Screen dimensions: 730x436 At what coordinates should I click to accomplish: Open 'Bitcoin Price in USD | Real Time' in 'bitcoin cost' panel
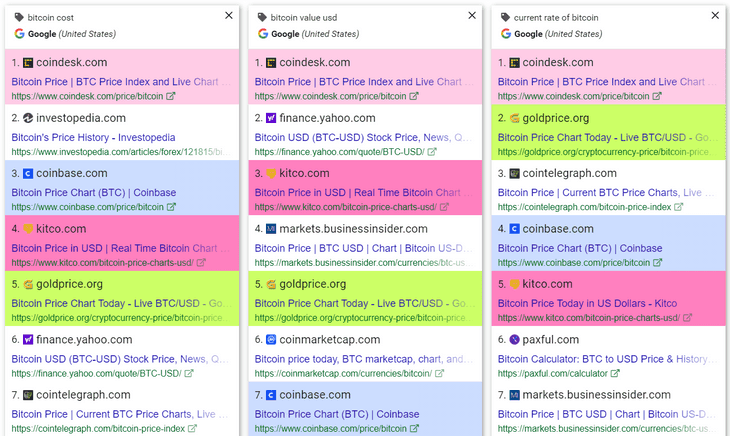pyautogui.click(x=120, y=248)
